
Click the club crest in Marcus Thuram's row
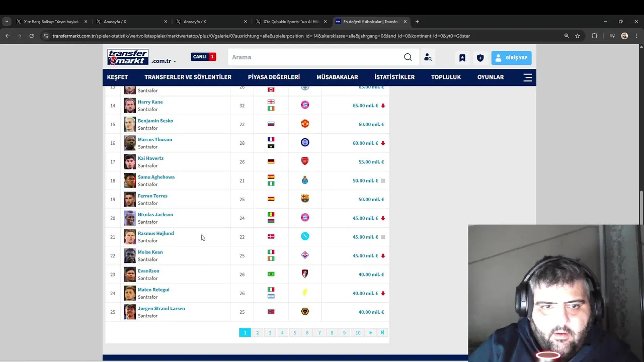pyautogui.click(x=305, y=142)
